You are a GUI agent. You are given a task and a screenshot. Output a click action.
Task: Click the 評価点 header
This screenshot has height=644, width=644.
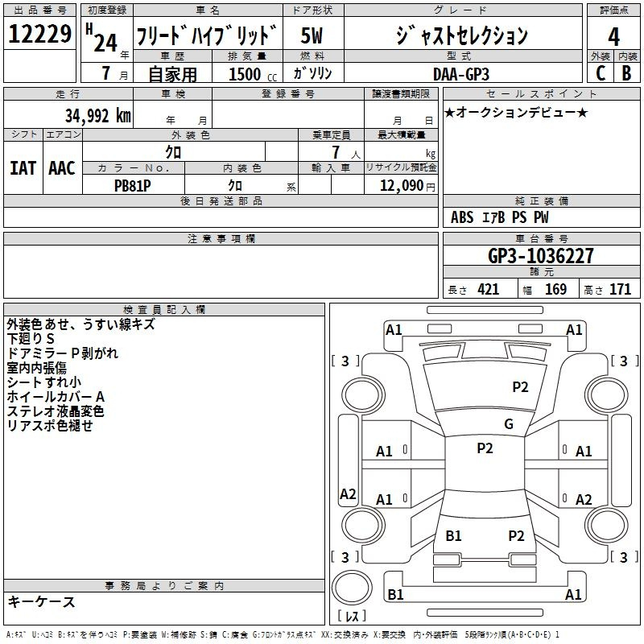pyautogui.click(x=613, y=10)
